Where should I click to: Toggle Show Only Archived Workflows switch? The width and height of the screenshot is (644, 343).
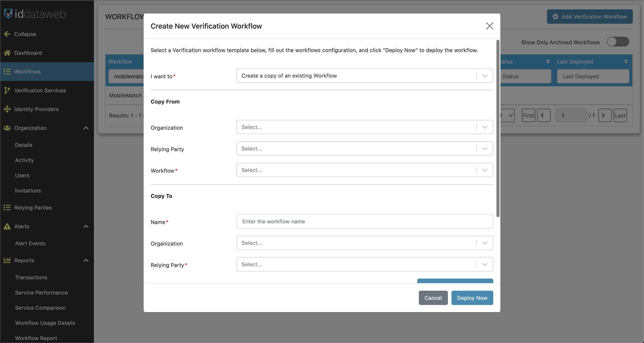[618, 42]
